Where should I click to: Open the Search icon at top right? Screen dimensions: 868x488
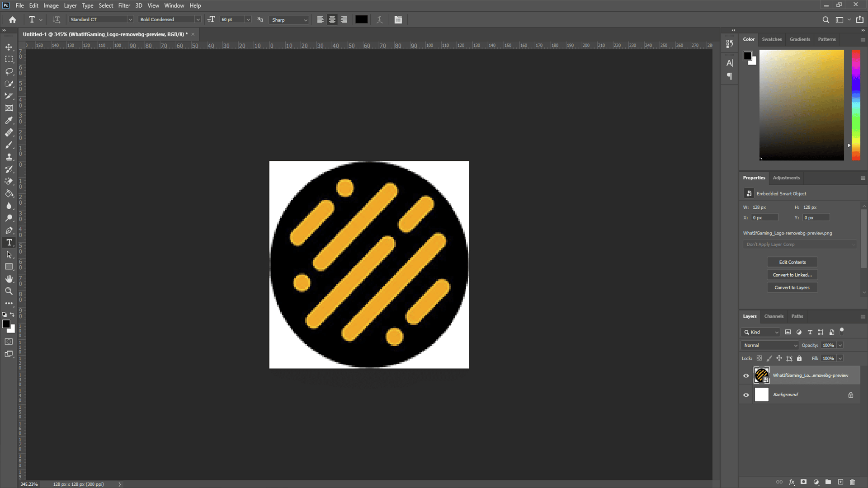pos(826,19)
